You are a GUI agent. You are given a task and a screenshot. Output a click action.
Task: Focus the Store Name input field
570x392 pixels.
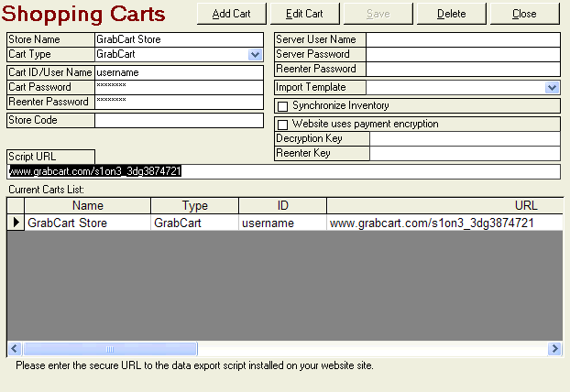pyautogui.click(x=179, y=39)
